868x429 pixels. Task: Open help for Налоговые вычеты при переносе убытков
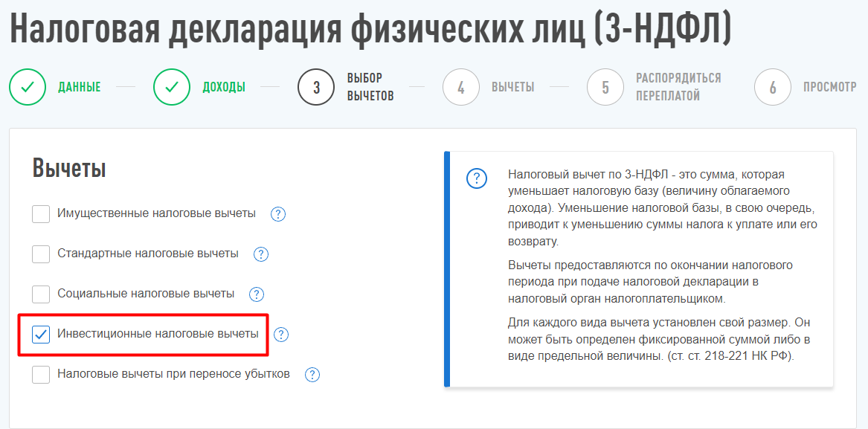(x=312, y=375)
